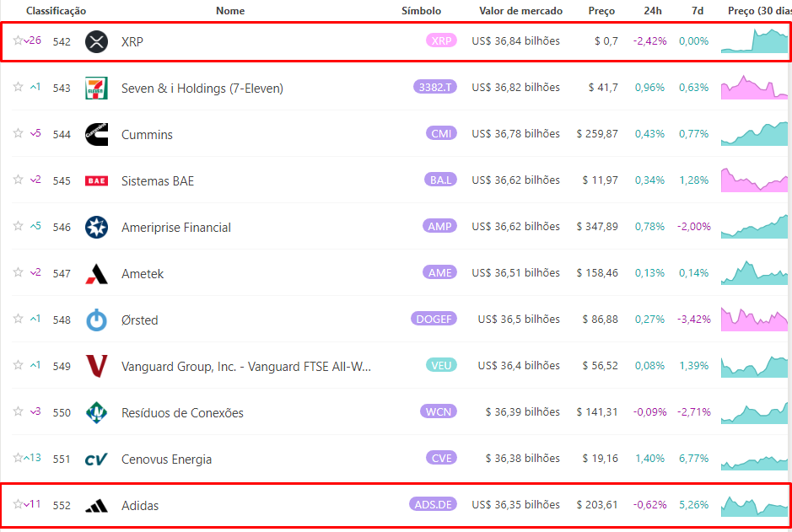View the 30-day price chart for Sistemas BAE
The image size is (792, 532).
click(x=754, y=180)
